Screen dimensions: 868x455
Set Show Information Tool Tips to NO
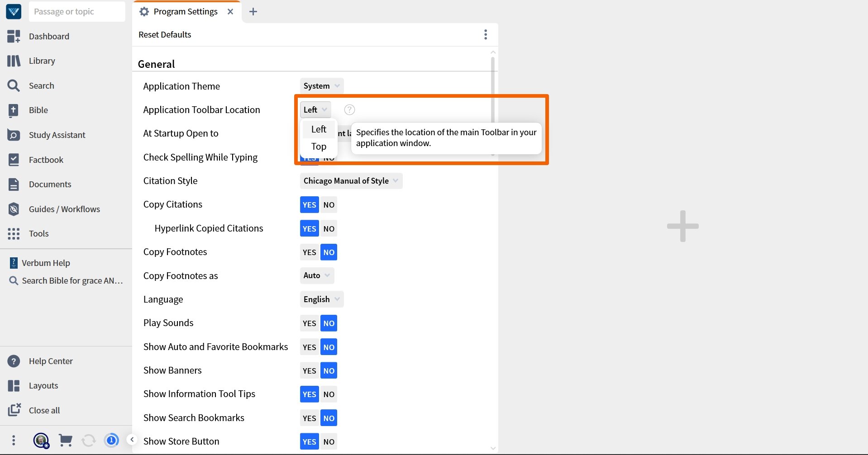(x=329, y=394)
